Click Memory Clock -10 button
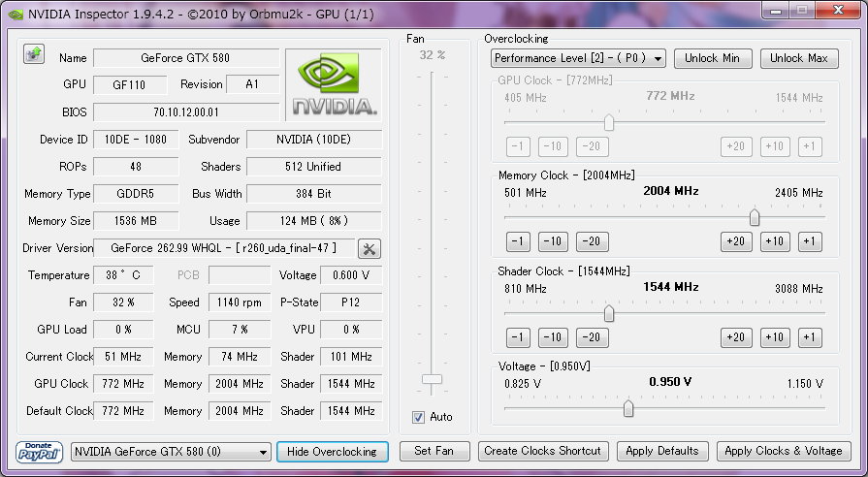The image size is (868, 477). [x=553, y=241]
